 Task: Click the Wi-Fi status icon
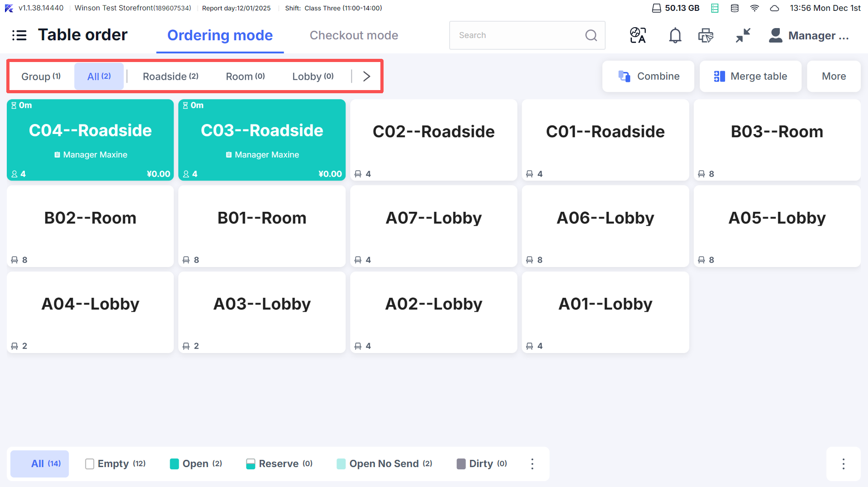tap(754, 8)
